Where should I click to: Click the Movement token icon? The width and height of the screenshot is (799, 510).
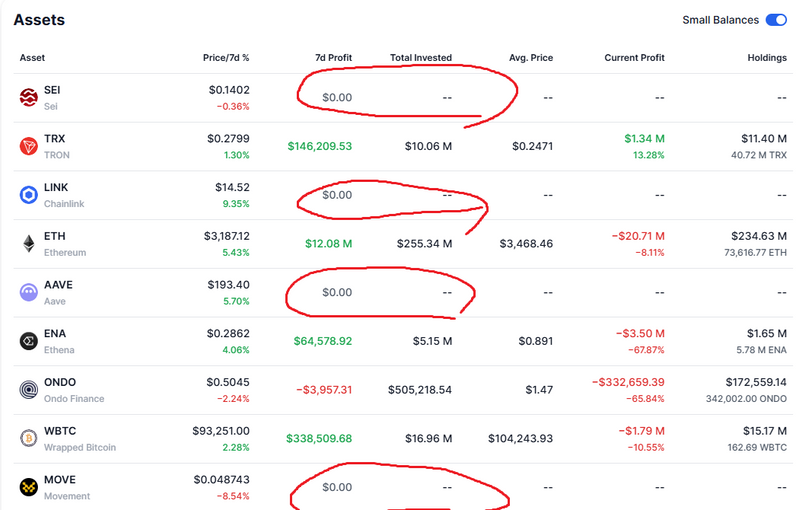tap(29, 487)
